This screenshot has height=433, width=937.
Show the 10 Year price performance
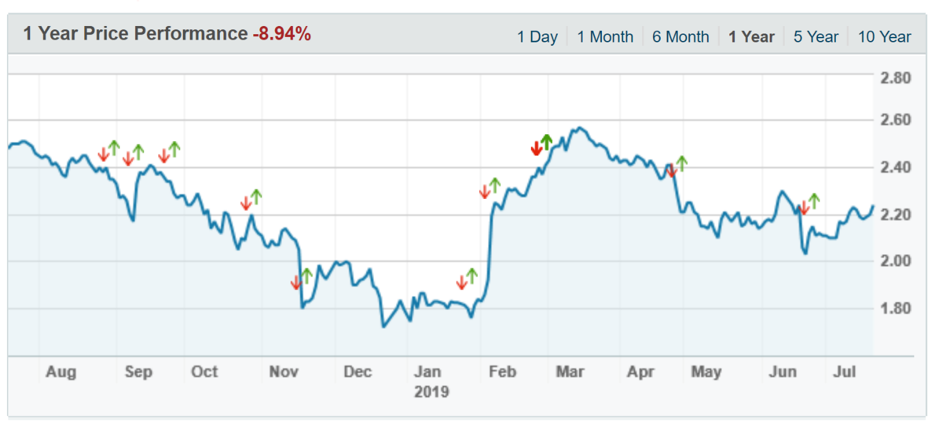[884, 37]
